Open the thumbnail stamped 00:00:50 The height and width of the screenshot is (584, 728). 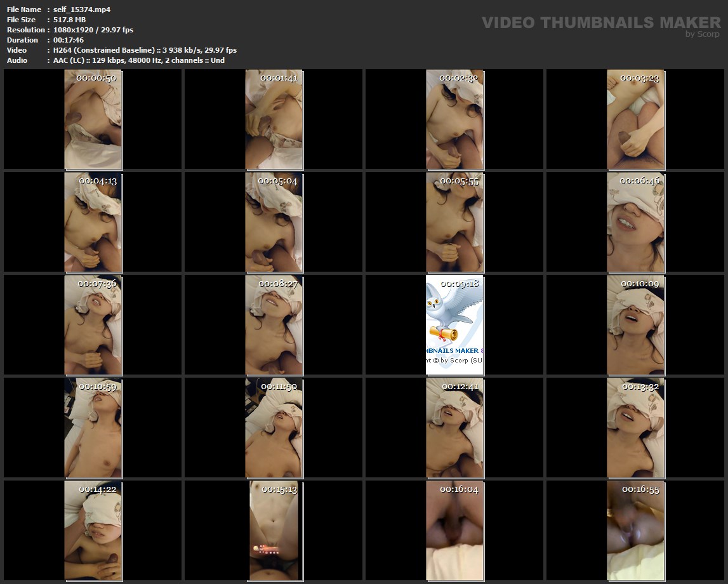click(x=93, y=119)
